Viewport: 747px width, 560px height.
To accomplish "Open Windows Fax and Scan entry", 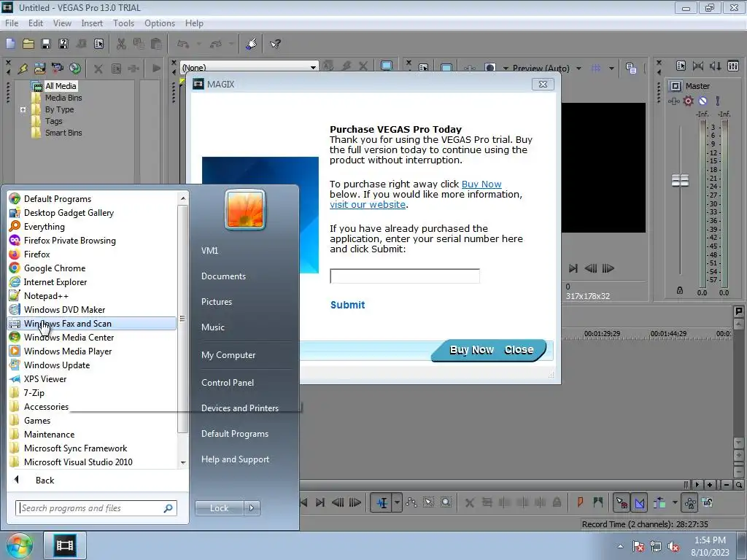I will tap(92, 323).
